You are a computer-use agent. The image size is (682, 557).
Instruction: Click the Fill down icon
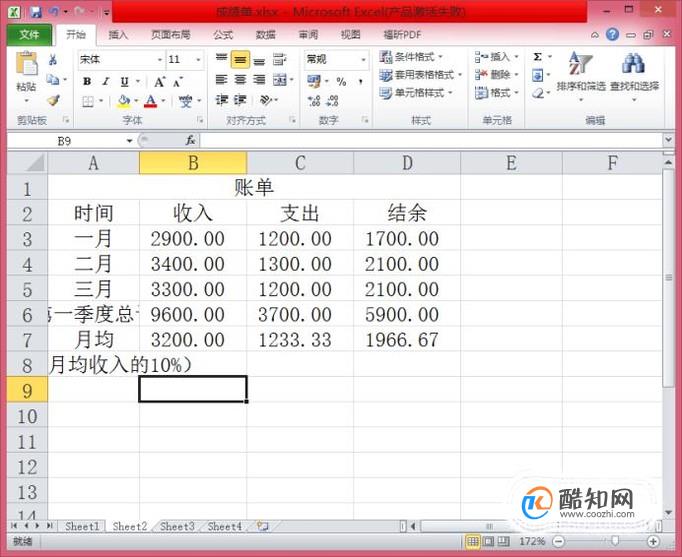click(538, 75)
